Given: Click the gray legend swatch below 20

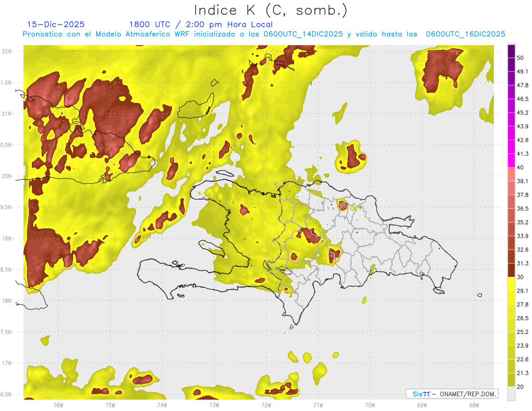Looking at the screenshot, I should (x=511, y=394).
